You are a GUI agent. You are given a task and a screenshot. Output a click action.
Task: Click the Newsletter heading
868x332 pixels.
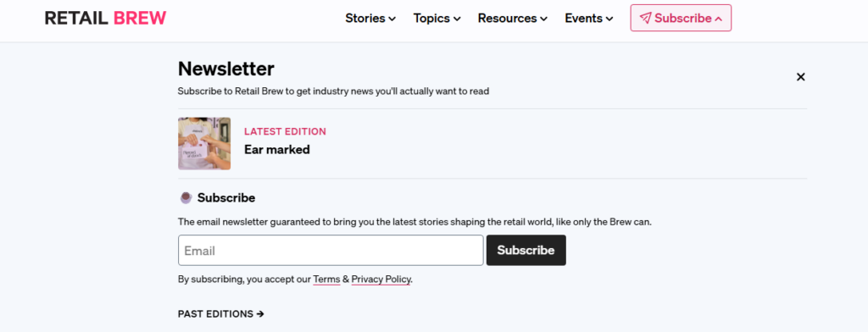225,69
